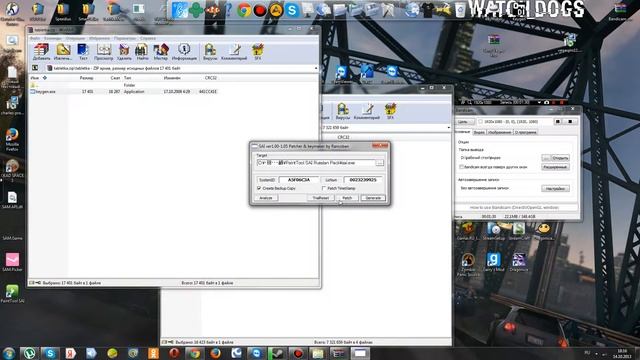640x360 pixels.
Task: Click the Skype icon in top dock
Action: (x=291, y=10)
